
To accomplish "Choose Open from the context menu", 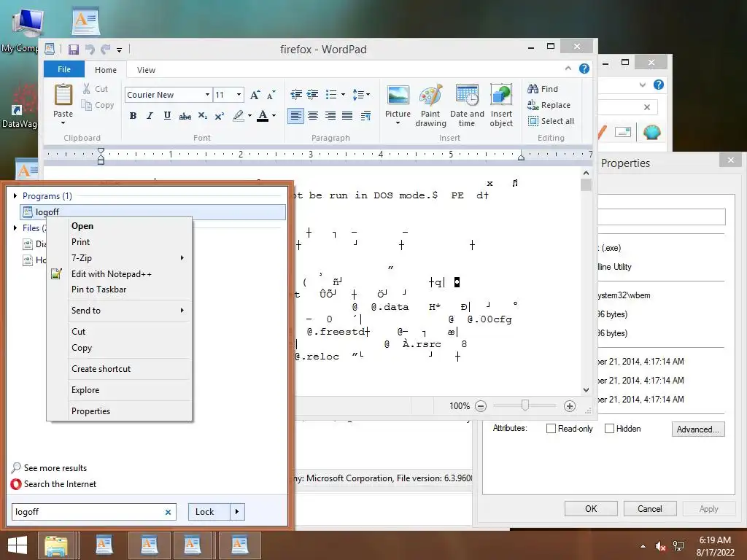I will 119,226.
